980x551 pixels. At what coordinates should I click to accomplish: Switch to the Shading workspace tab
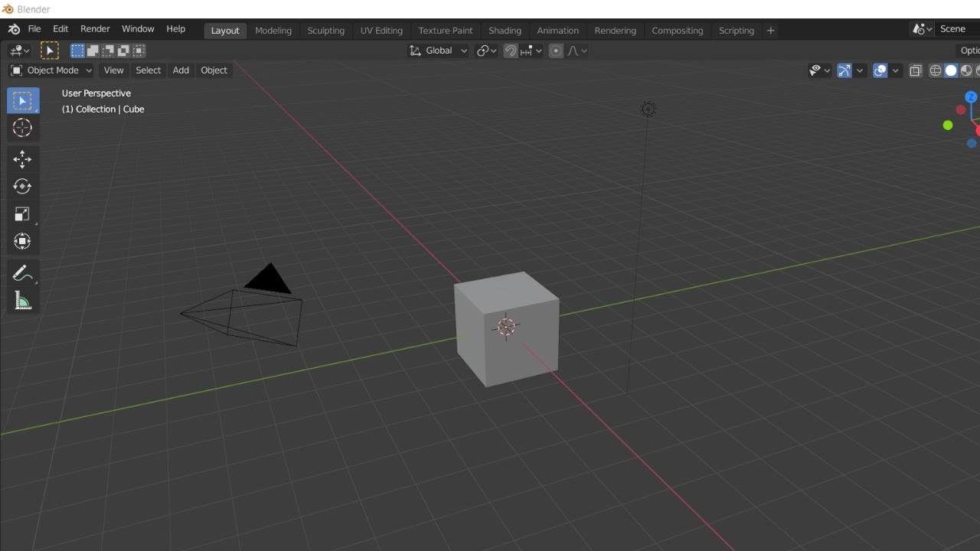(x=505, y=31)
